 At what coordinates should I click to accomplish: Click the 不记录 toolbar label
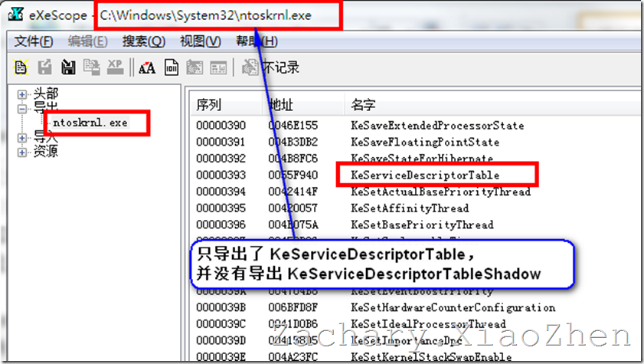(x=281, y=67)
